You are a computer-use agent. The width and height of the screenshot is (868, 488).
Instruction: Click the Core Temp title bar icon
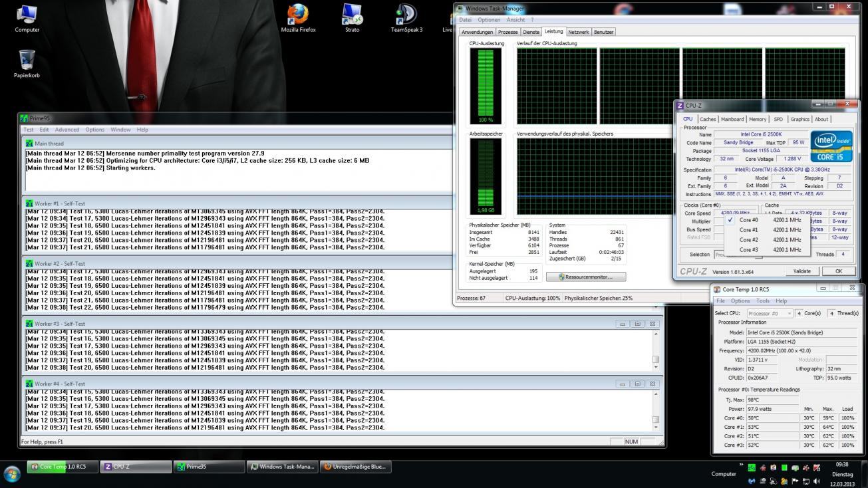[x=717, y=289]
